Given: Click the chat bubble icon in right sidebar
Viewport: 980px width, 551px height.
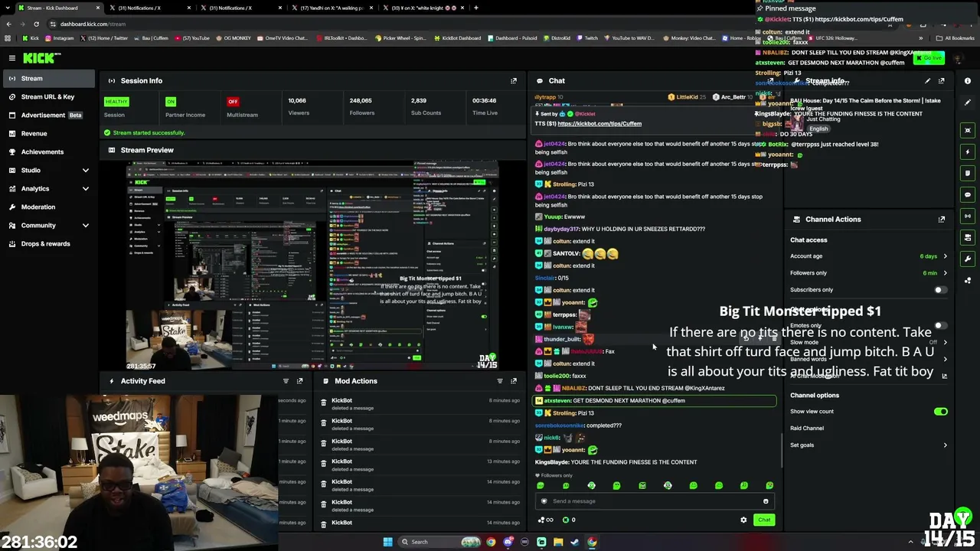Looking at the screenshot, I should click(x=968, y=194).
